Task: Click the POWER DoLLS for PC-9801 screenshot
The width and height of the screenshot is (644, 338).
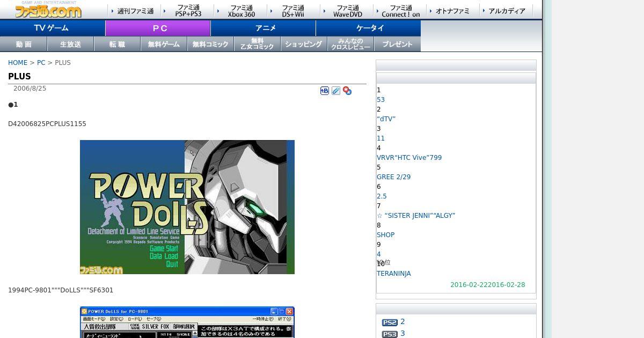Action: click(187, 322)
